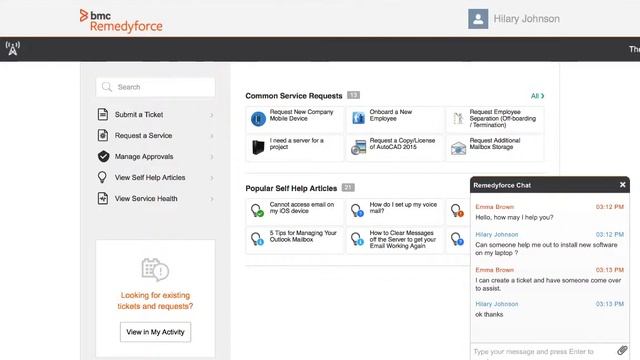The image size is (640, 360).
Task: Click the Search input field
Action: pyautogui.click(x=156, y=87)
